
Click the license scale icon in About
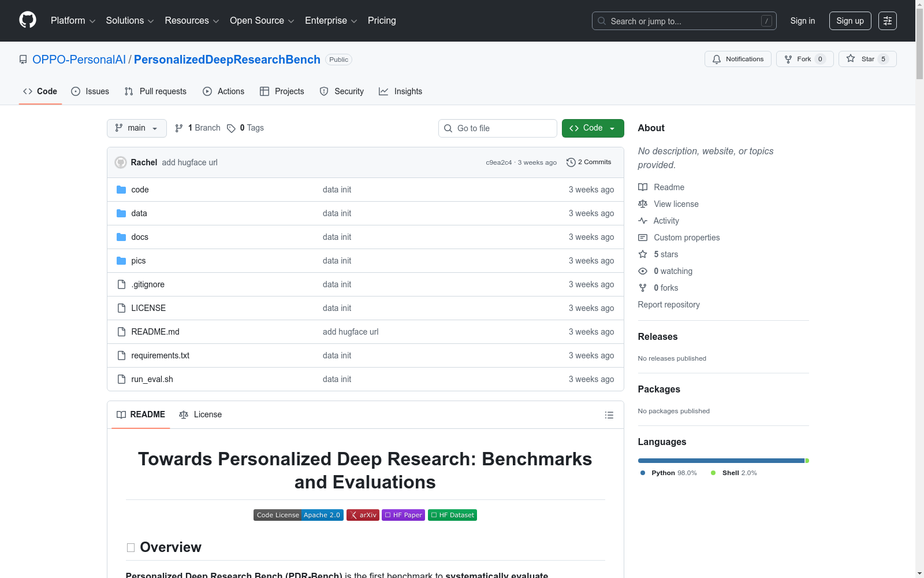(x=643, y=204)
